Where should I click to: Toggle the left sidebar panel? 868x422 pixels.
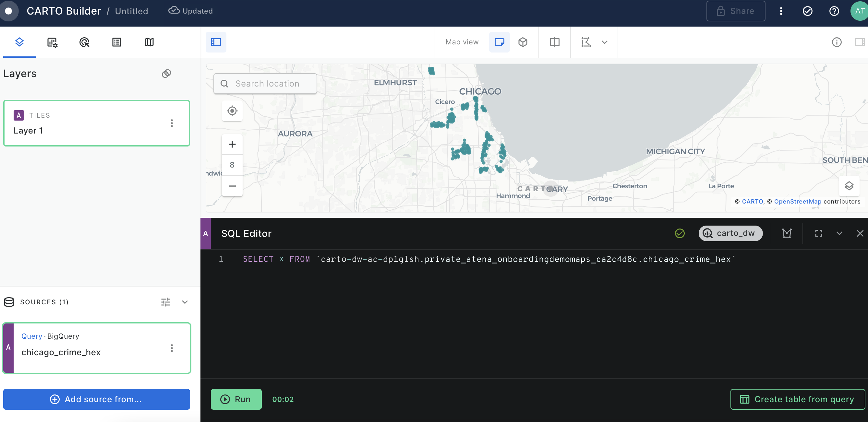point(216,42)
